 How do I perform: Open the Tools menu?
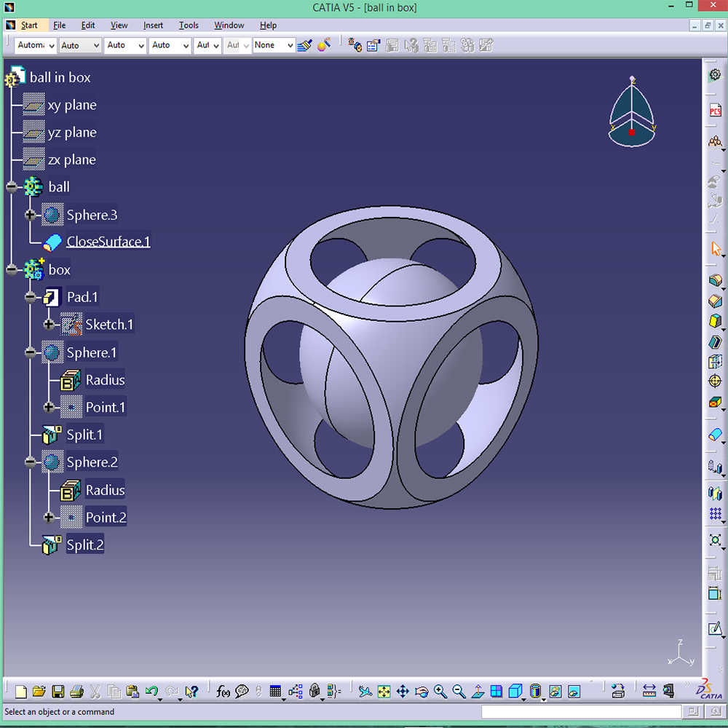(189, 25)
